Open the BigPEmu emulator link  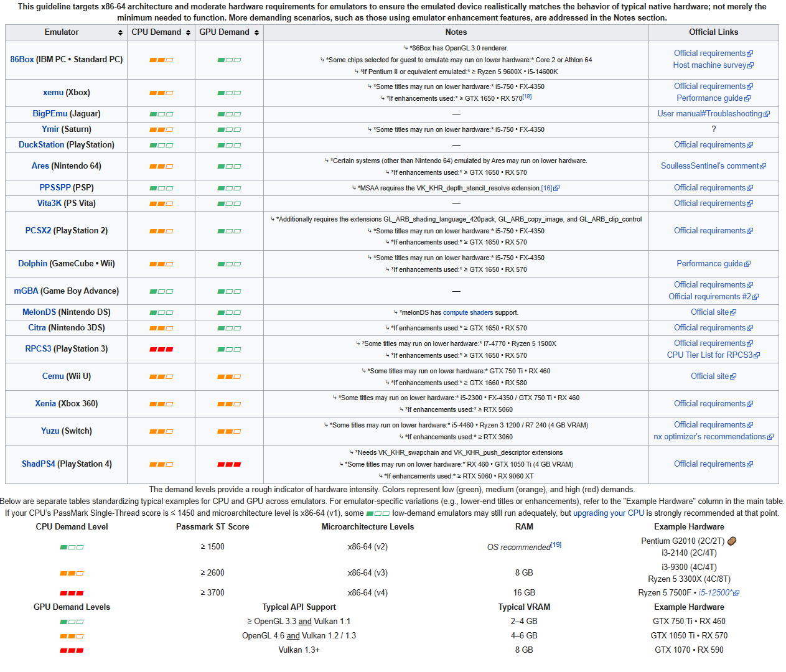click(50, 113)
